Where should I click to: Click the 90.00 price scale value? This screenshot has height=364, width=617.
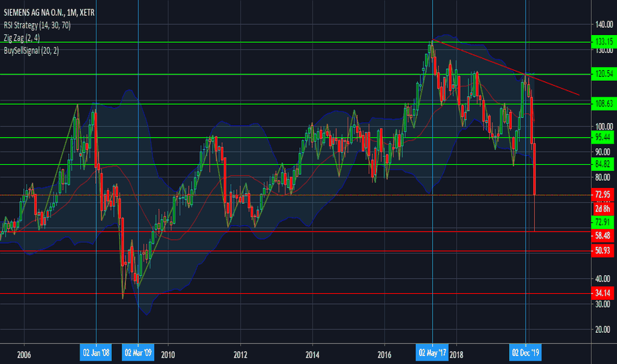click(x=604, y=152)
